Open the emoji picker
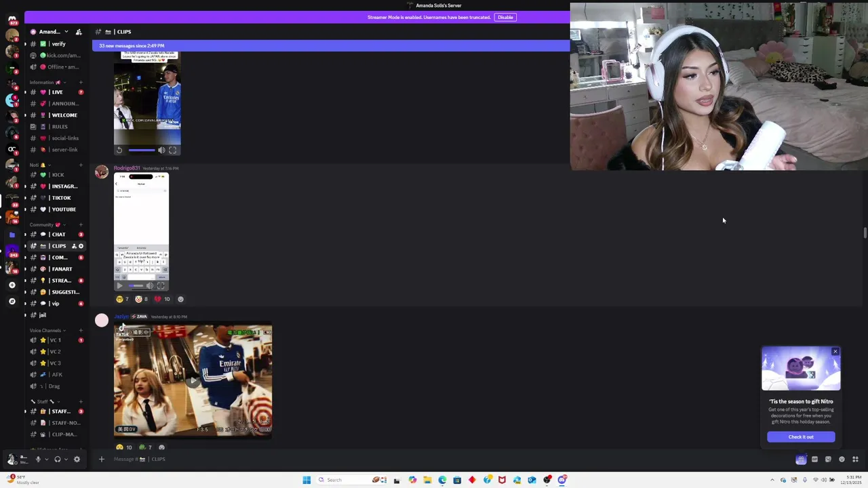Screen dimensions: 868x488 842,459
